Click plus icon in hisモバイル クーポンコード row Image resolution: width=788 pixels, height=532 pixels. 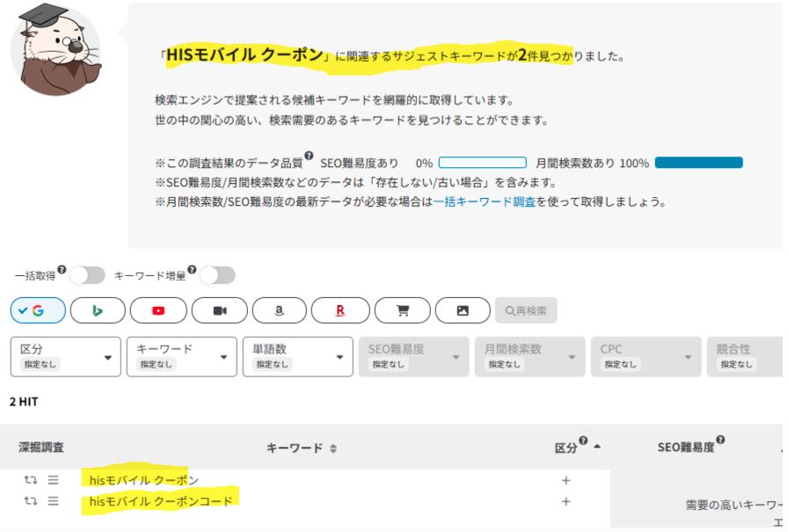[565, 501]
